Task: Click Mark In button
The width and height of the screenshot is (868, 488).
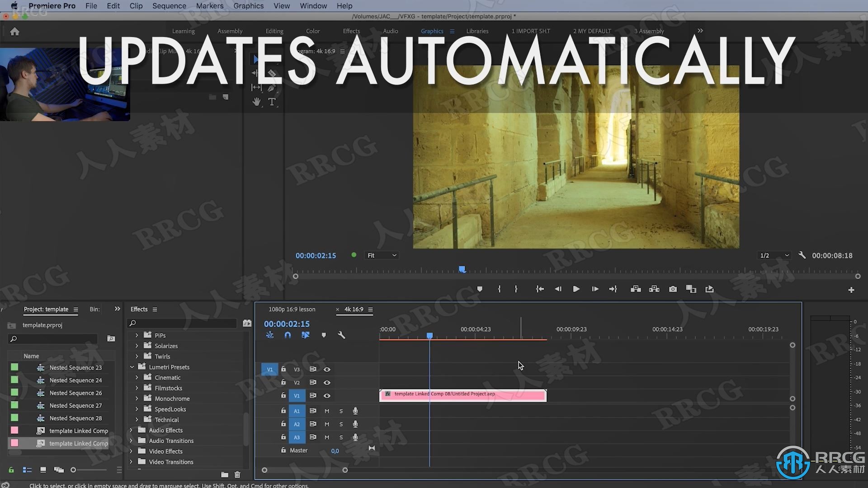Action: tap(499, 289)
